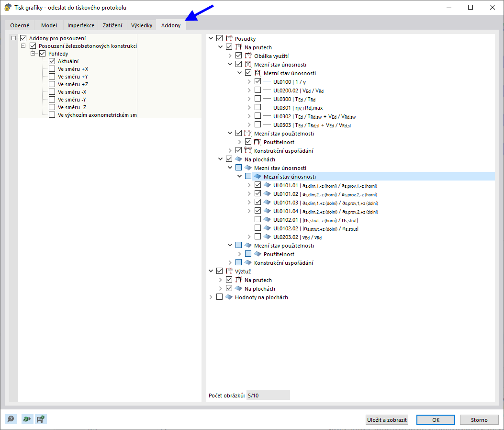
Task: Switch to the Výsledky tab
Action: point(142,25)
